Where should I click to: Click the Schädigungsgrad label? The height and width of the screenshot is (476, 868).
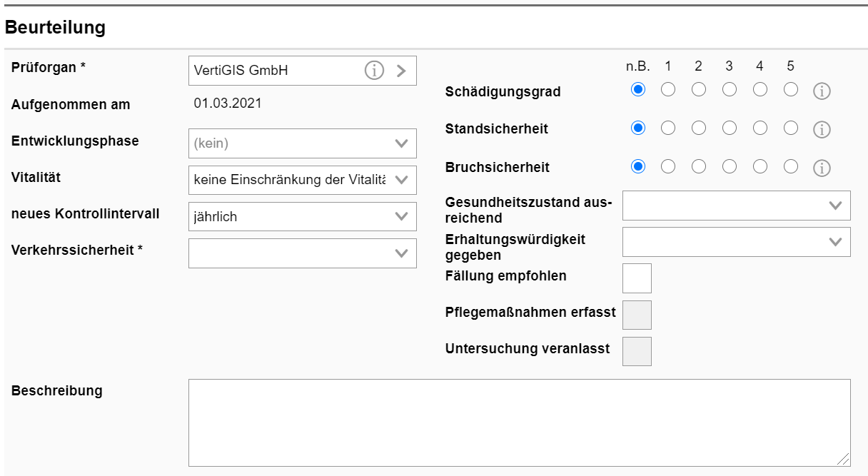tap(503, 92)
